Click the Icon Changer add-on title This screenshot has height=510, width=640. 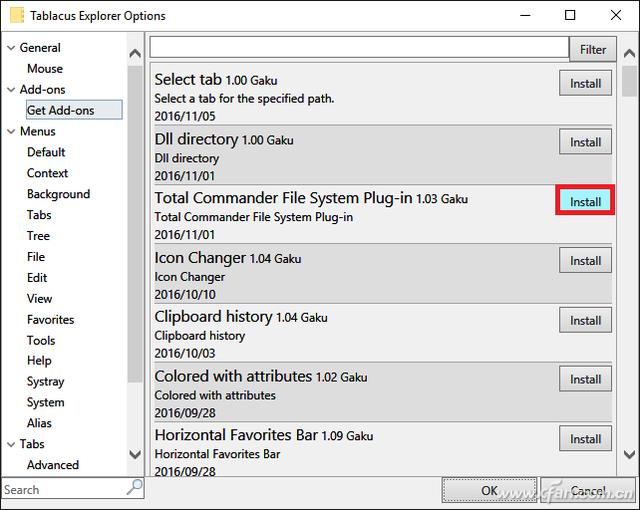[200, 258]
